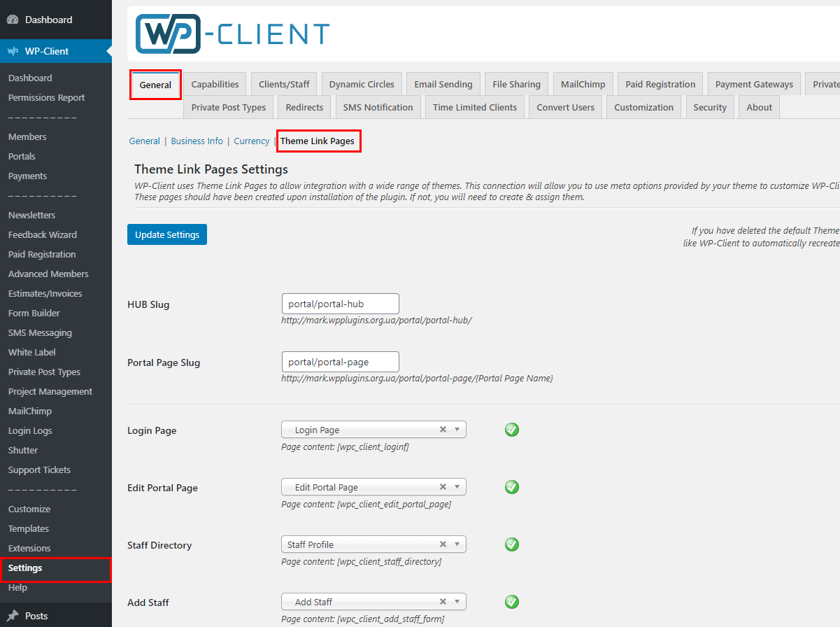The height and width of the screenshot is (627, 840).
Task: Click the WP-Client logo
Action: pyautogui.click(x=232, y=34)
